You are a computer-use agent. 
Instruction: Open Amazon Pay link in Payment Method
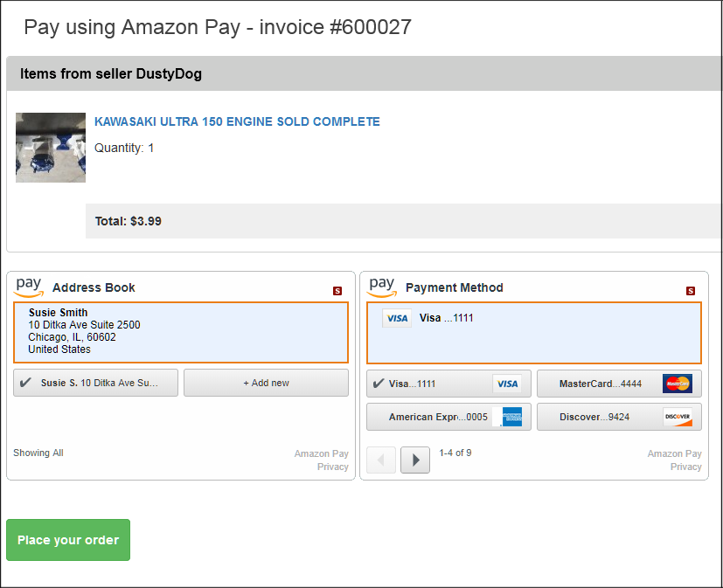[x=674, y=453]
